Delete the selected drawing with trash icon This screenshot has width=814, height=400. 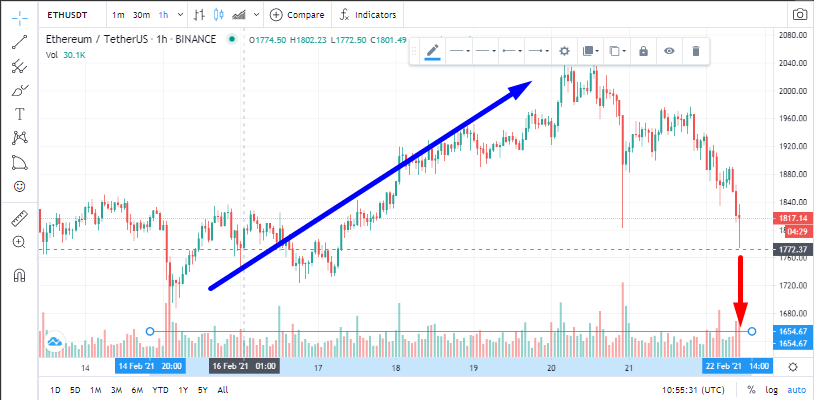tap(696, 51)
